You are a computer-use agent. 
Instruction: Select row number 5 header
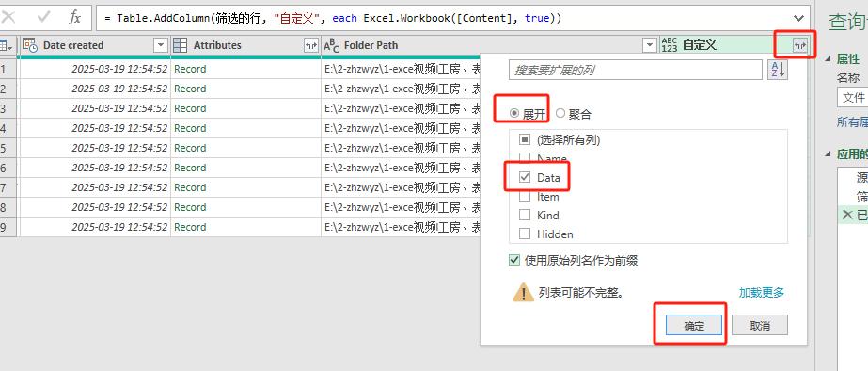tap(8, 148)
